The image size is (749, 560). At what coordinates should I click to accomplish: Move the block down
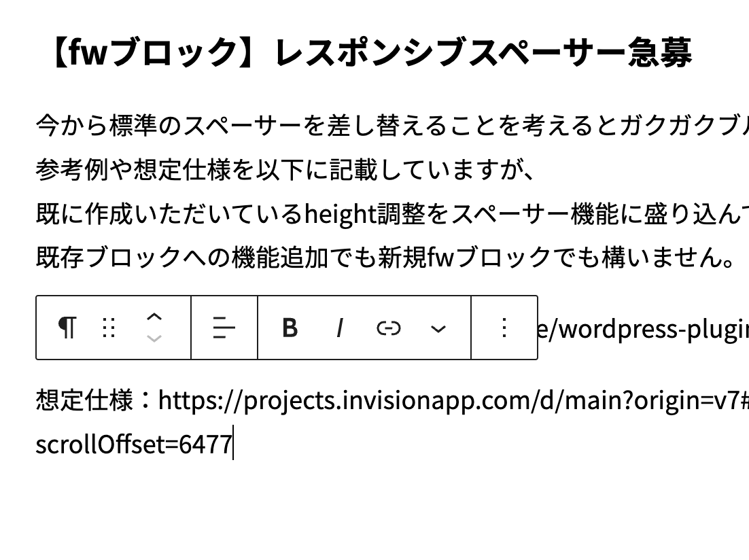point(155,339)
